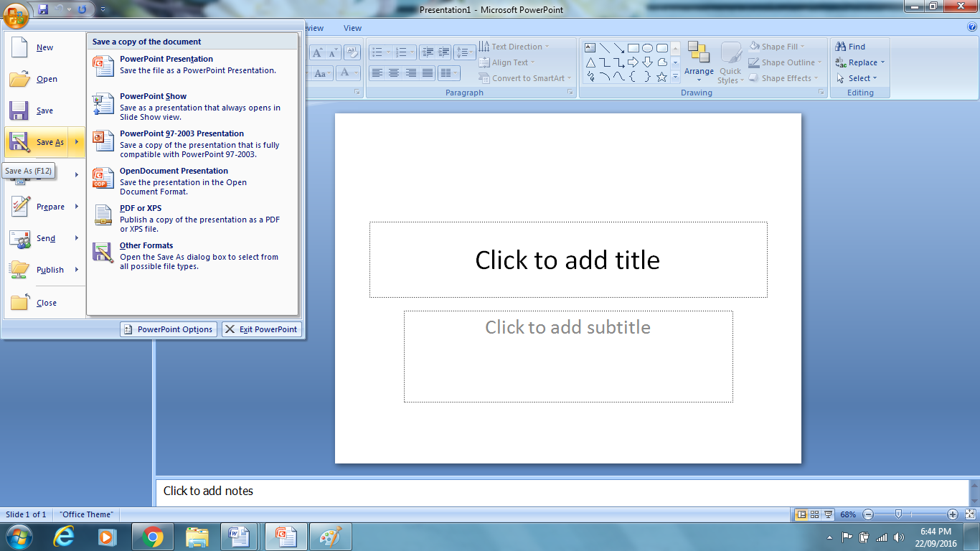This screenshot has width=980, height=551.
Task: Click the Exit PowerPoint button
Action: pyautogui.click(x=262, y=329)
